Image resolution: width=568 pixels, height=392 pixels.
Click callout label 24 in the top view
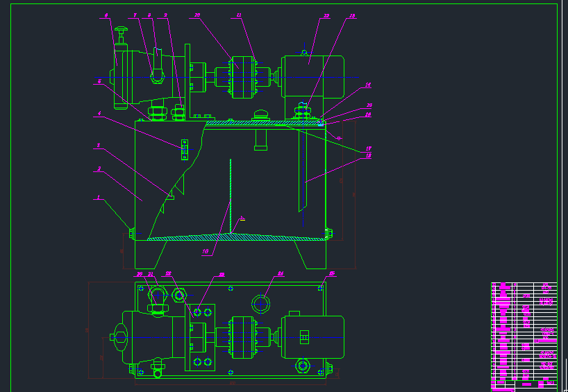(x=280, y=273)
